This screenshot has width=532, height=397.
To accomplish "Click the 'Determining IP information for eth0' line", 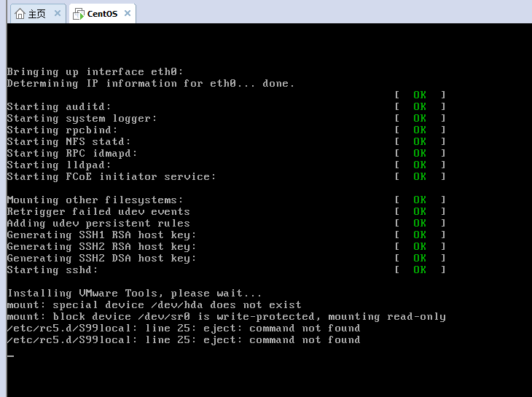I will click(151, 83).
